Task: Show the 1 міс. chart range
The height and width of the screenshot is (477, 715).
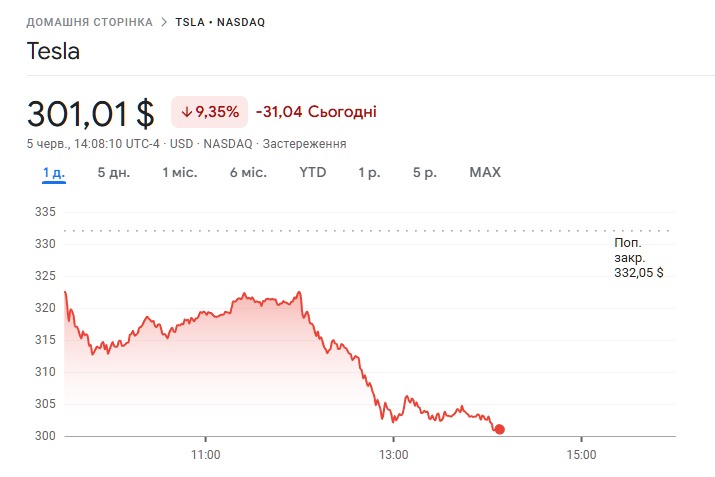Action: click(x=180, y=172)
